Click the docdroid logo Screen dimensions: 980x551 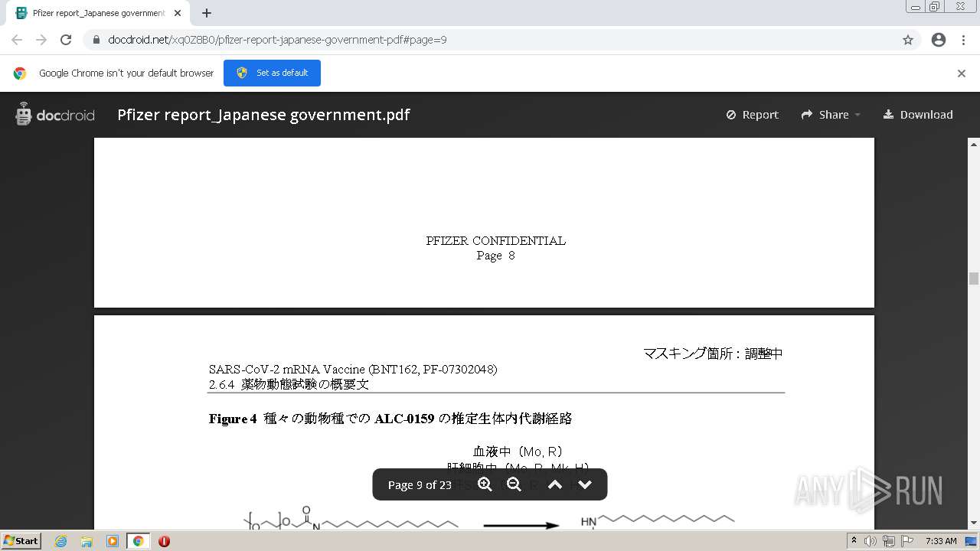pos(55,115)
